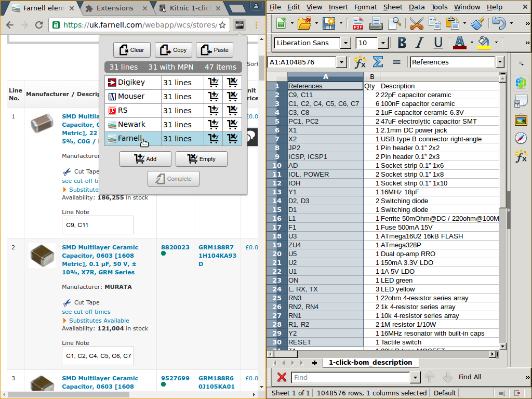Click the 1-click BOM extension icon

click(x=239, y=24)
